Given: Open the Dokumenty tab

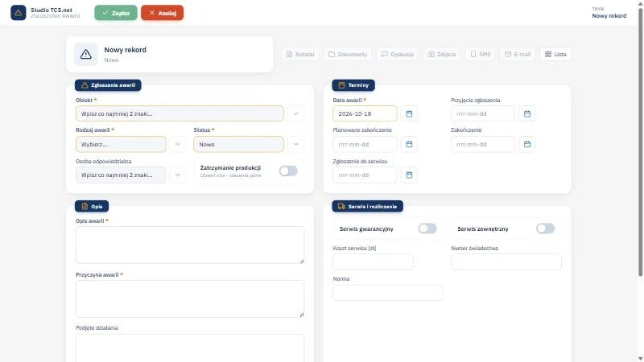Looking at the screenshot, I should (348, 54).
